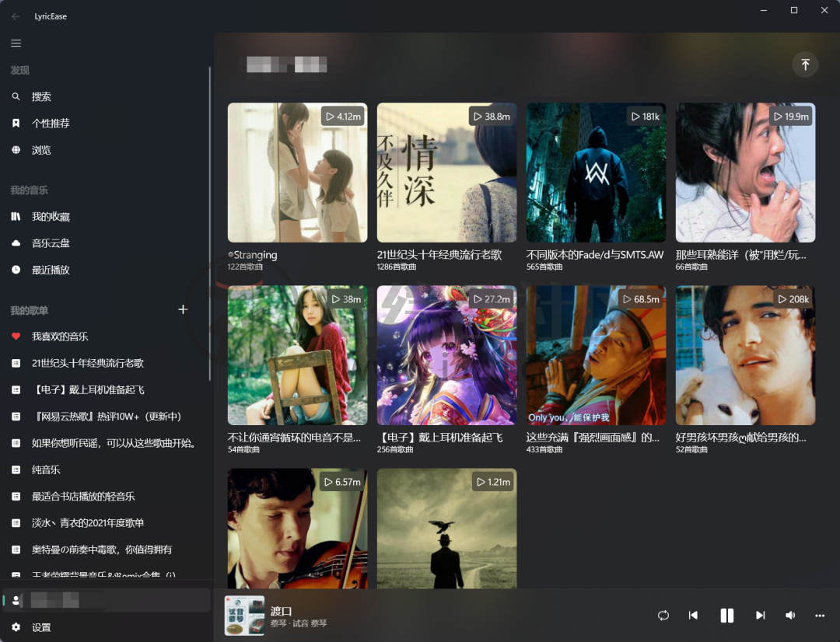Screen dimensions: 840x642
Task: Click the 38.8m play count badge
Action: tap(492, 116)
